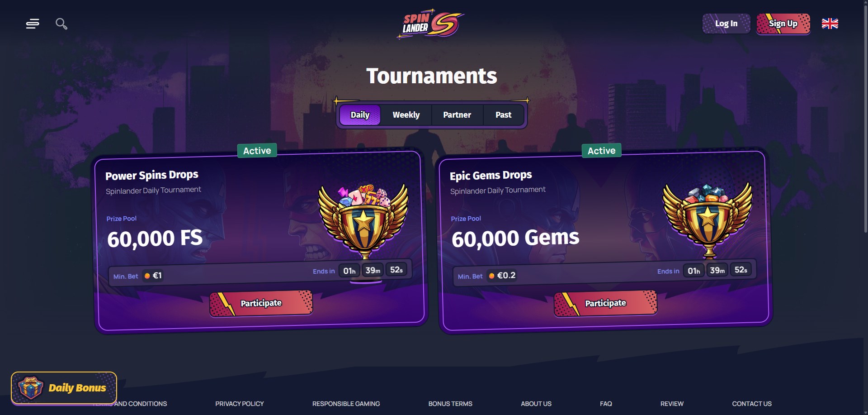Participate in Epic Gems Drops tournament
This screenshot has height=415, width=868.
pos(605,303)
